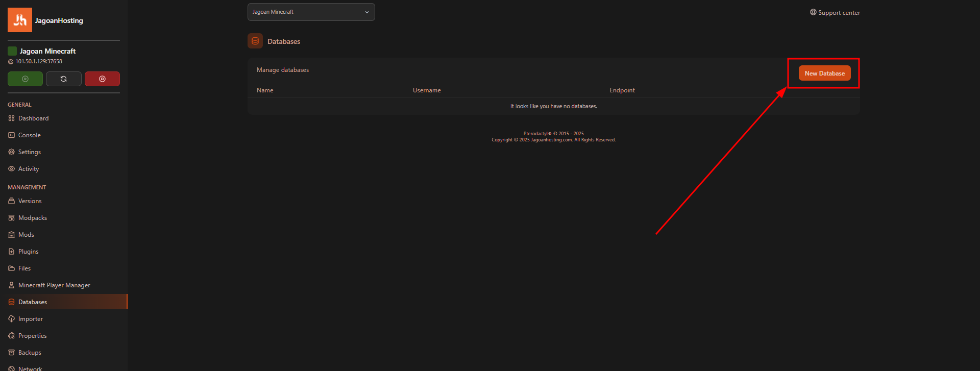
Task: Restart the server using the refresh icon button
Action: click(x=64, y=79)
